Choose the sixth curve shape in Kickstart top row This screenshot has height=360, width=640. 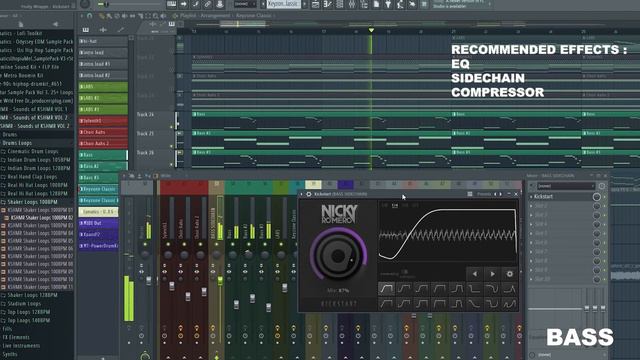click(474, 289)
